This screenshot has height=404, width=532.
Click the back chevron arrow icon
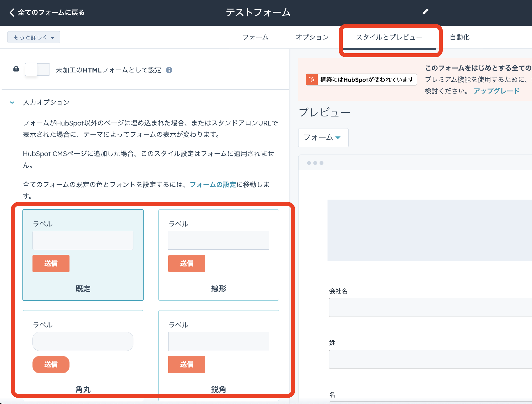[12, 12]
